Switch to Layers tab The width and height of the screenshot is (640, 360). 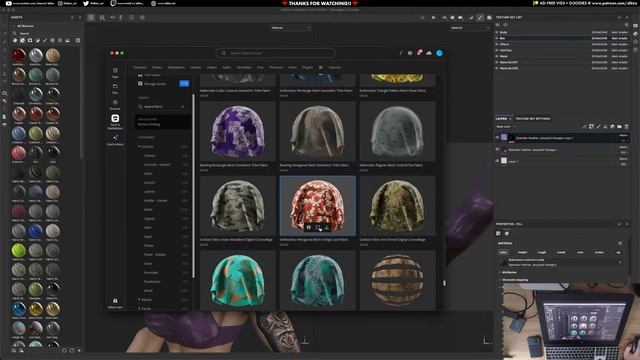501,119
